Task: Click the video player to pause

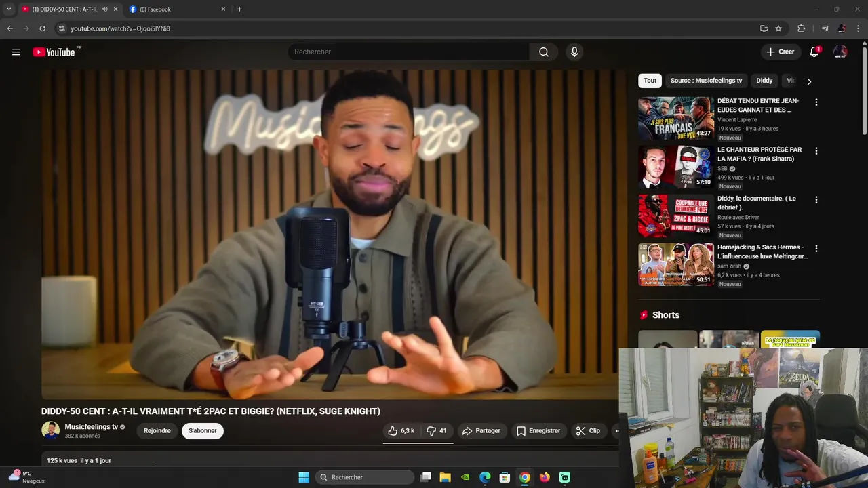Action: pyautogui.click(x=334, y=234)
